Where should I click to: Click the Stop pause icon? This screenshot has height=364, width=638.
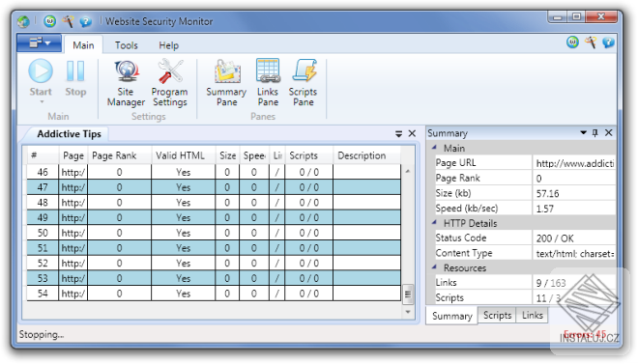point(75,71)
